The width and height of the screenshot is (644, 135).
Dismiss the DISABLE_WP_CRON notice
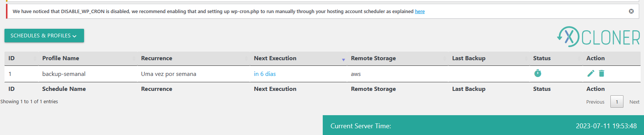point(631,11)
